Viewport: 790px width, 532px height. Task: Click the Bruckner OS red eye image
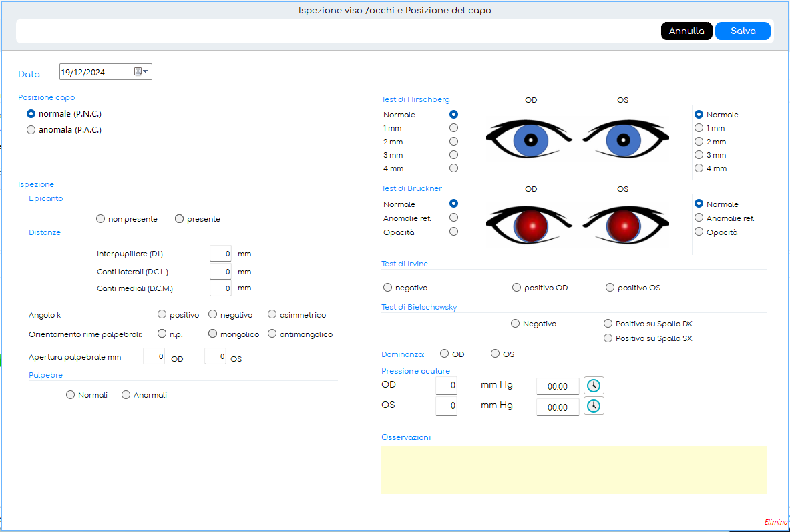(623, 225)
